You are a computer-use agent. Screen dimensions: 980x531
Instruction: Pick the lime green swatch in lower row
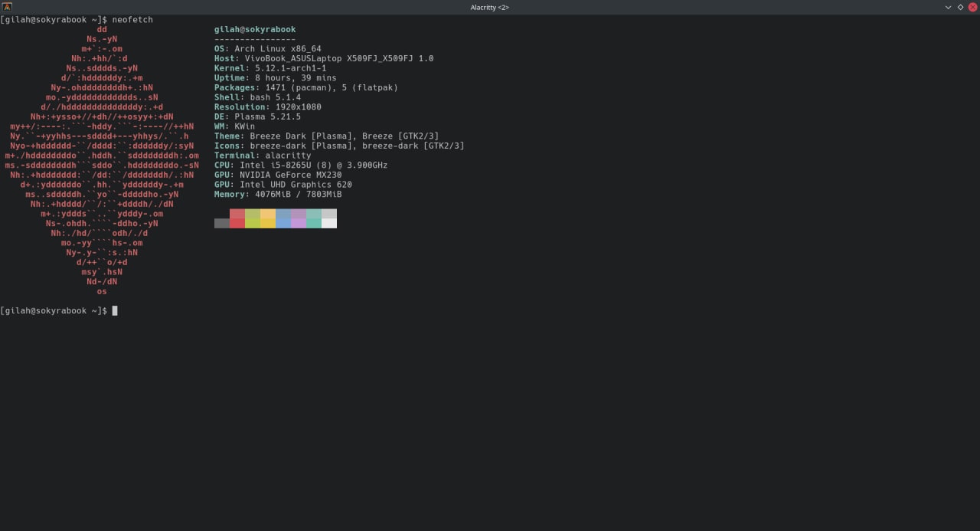[253, 223]
